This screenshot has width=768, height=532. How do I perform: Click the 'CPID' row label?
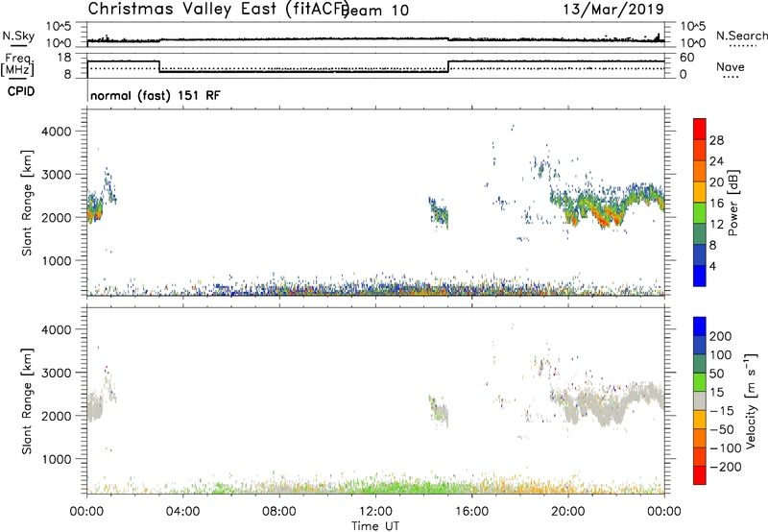click(21, 91)
